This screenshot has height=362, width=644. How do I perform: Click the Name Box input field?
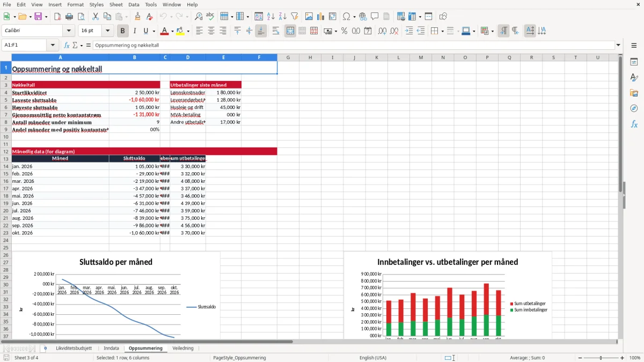24,46
